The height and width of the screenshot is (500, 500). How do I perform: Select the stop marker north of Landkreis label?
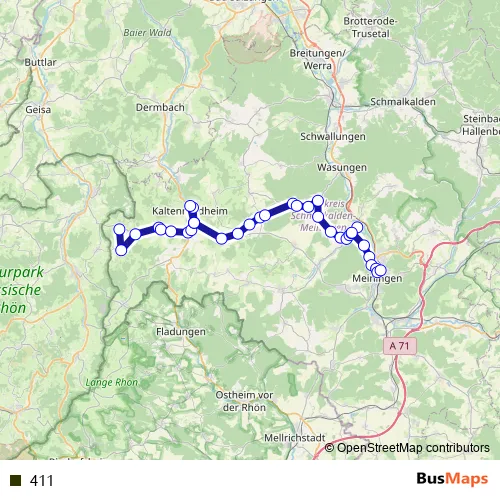318,201
